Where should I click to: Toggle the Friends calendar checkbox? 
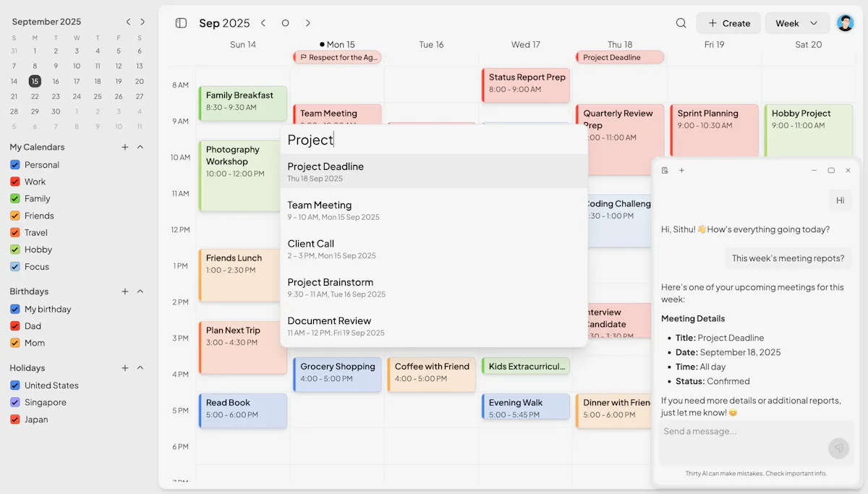[14, 216]
